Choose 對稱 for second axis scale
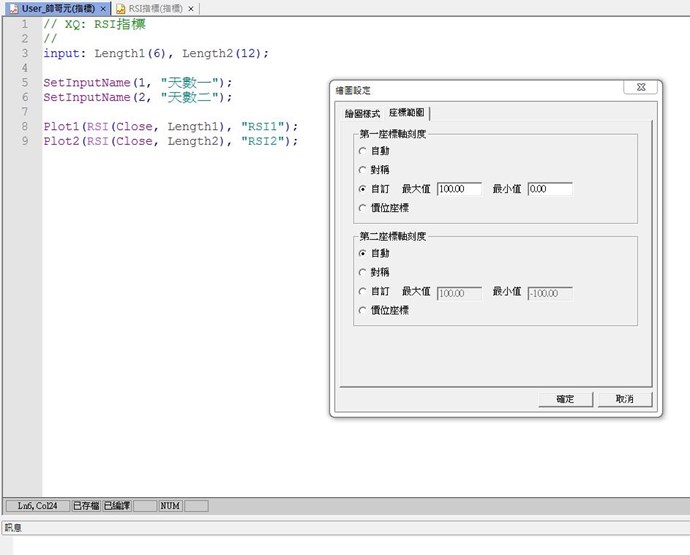690x555 pixels. pos(362,272)
